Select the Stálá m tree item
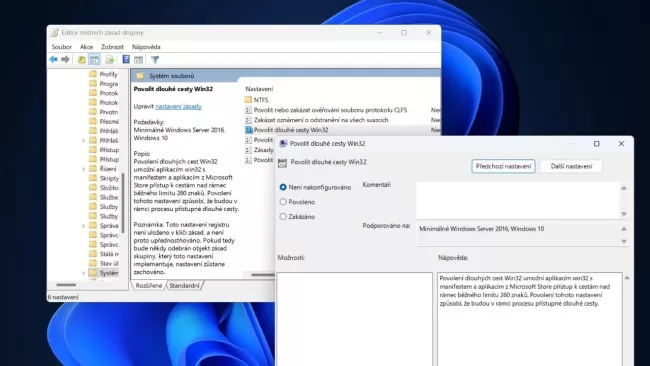 tap(109, 254)
